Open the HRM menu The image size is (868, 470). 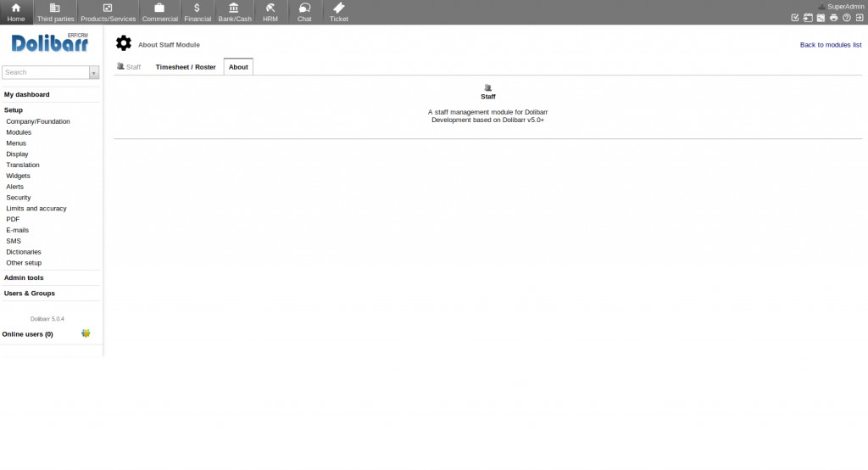click(x=270, y=12)
